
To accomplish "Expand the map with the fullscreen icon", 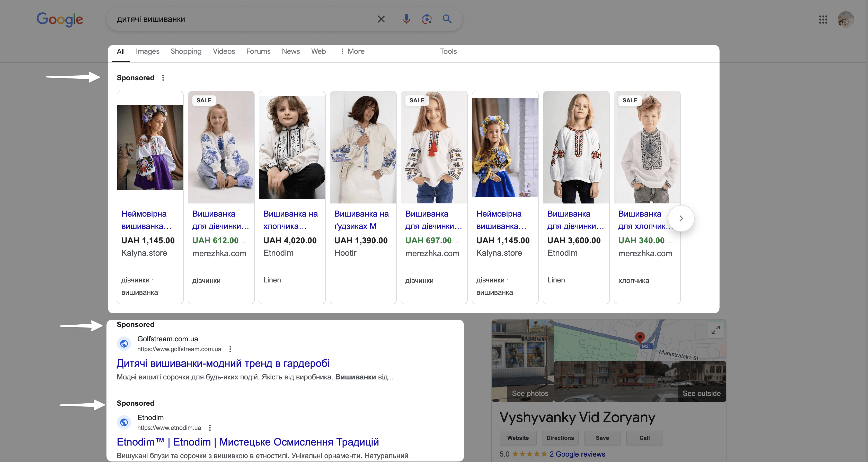I will [715, 330].
